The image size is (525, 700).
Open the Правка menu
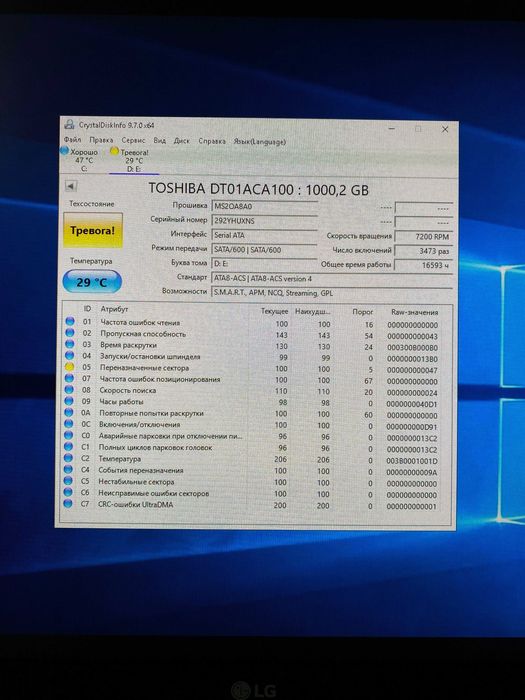click(101, 140)
